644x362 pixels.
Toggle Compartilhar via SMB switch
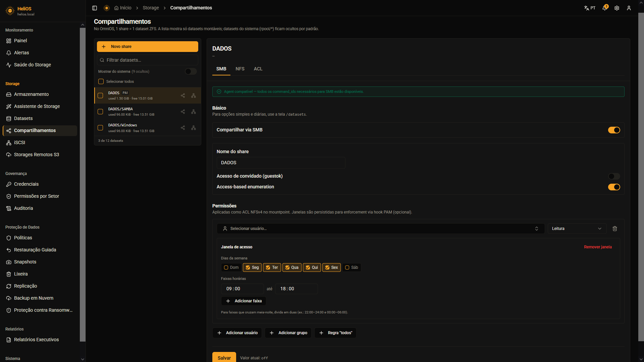(614, 130)
